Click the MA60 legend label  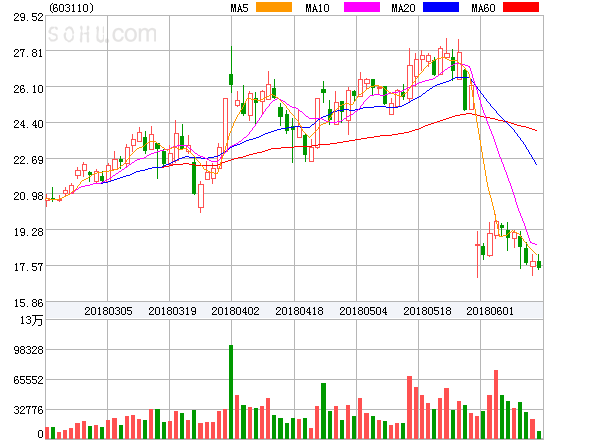pyautogui.click(x=483, y=8)
